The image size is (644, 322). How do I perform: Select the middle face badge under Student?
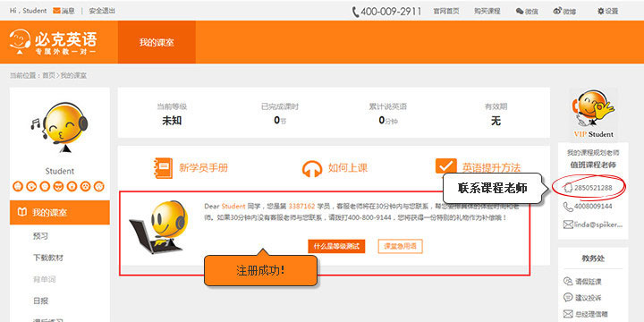tap(59, 186)
